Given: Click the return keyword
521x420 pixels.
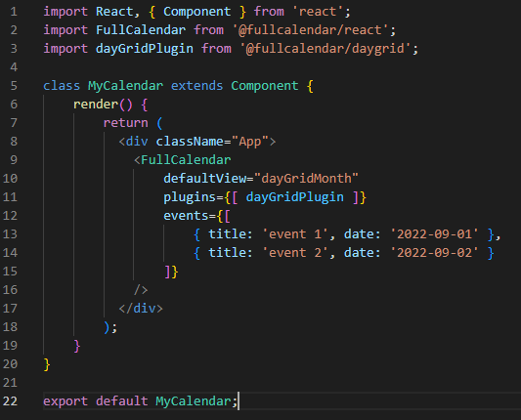Looking at the screenshot, I should 125,123.
